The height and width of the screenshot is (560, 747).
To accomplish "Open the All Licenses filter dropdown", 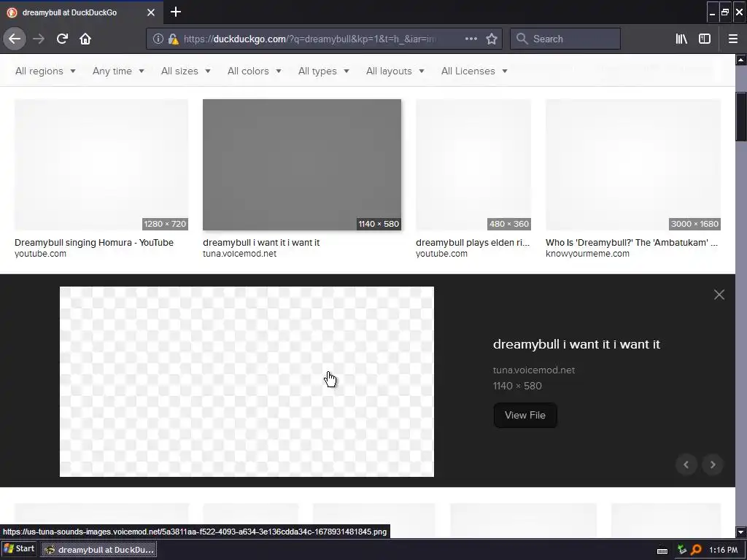I will pyautogui.click(x=474, y=71).
